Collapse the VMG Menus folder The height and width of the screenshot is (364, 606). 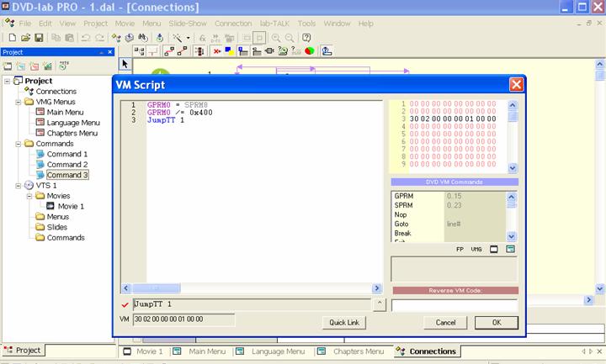coord(19,102)
